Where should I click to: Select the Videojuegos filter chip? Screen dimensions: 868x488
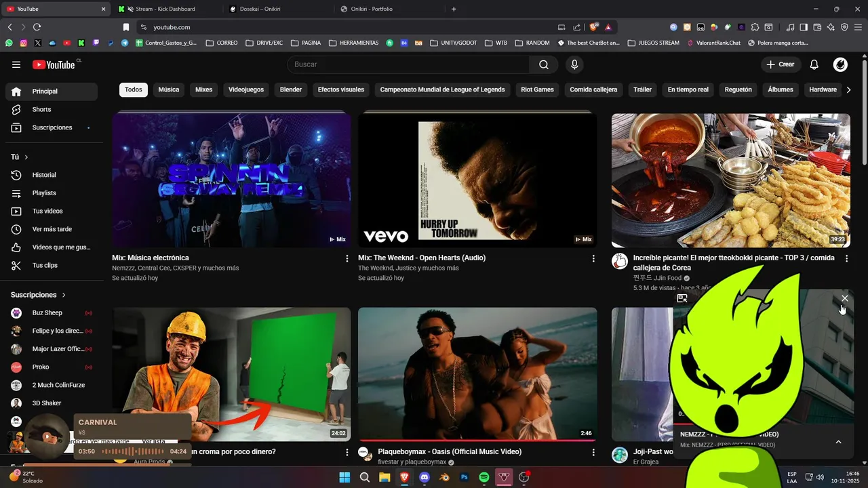click(x=246, y=89)
